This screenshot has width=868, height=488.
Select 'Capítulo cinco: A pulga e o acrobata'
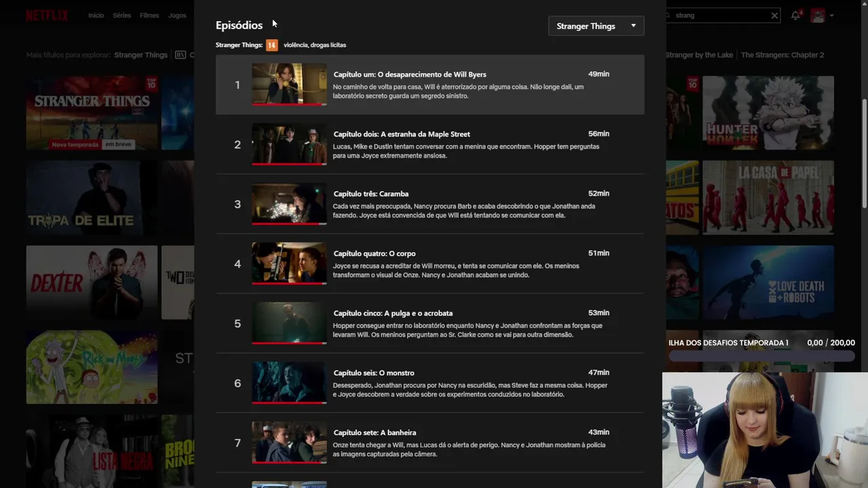click(x=393, y=313)
